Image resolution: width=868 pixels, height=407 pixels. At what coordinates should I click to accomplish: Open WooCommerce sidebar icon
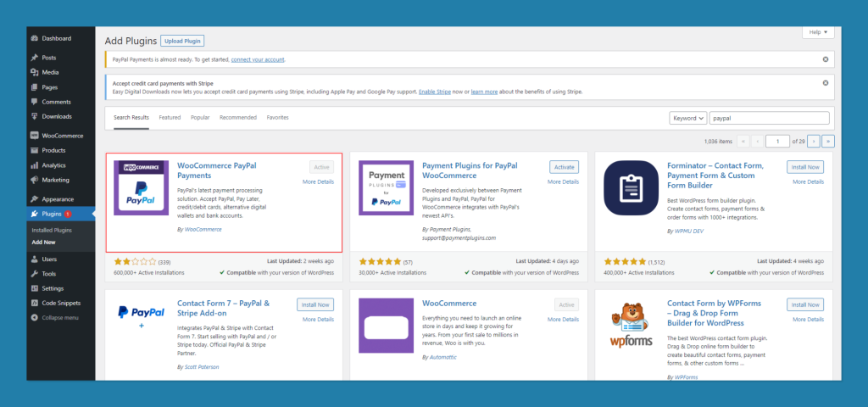point(34,136)
